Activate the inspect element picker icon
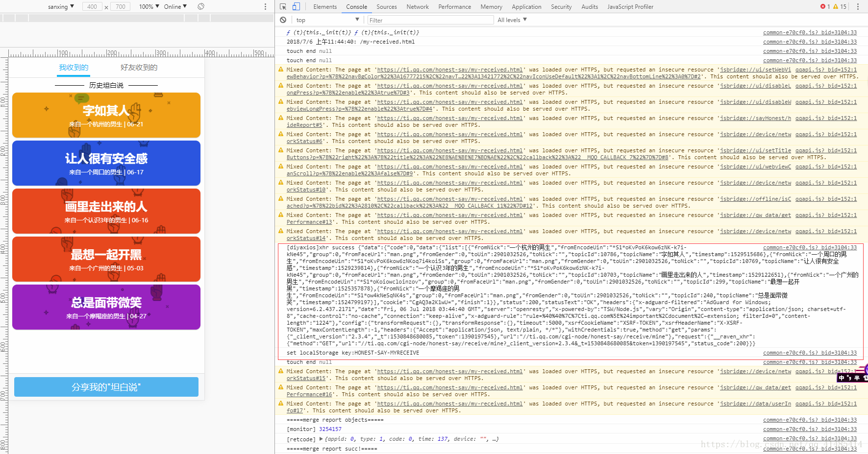Screen dimensions: 868x454 (283, 6)
